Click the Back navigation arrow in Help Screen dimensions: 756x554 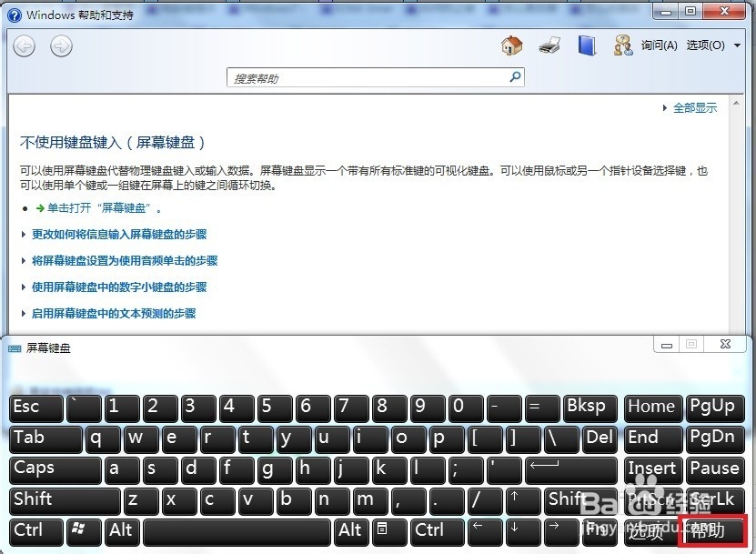coord(24,46)
